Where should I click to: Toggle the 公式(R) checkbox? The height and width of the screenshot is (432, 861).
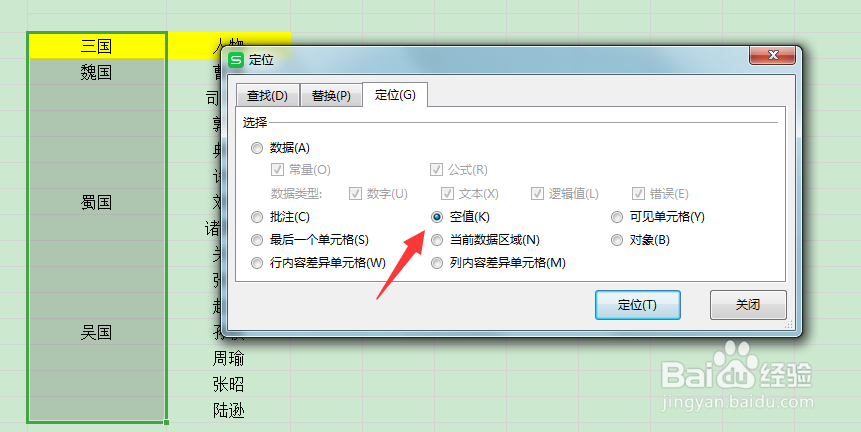(437, 170)
